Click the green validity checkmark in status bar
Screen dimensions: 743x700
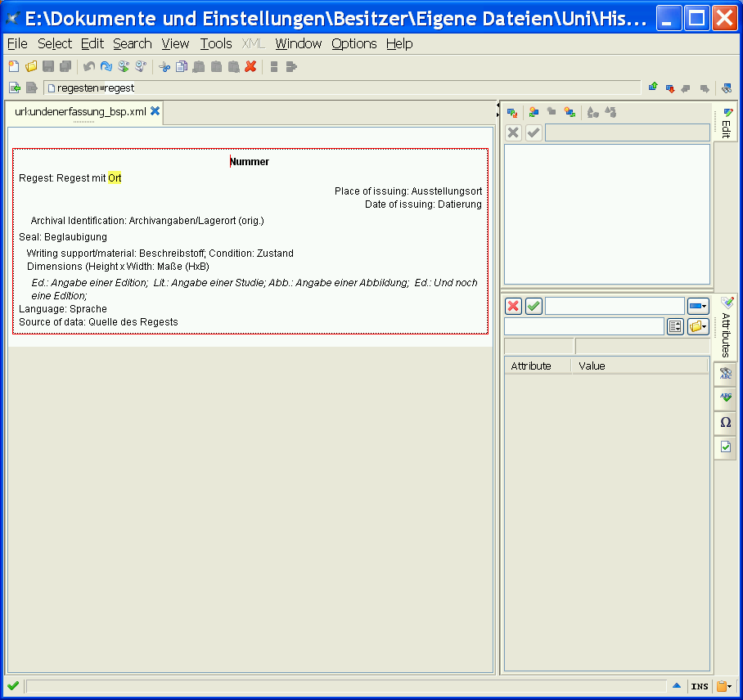[13, 685]
